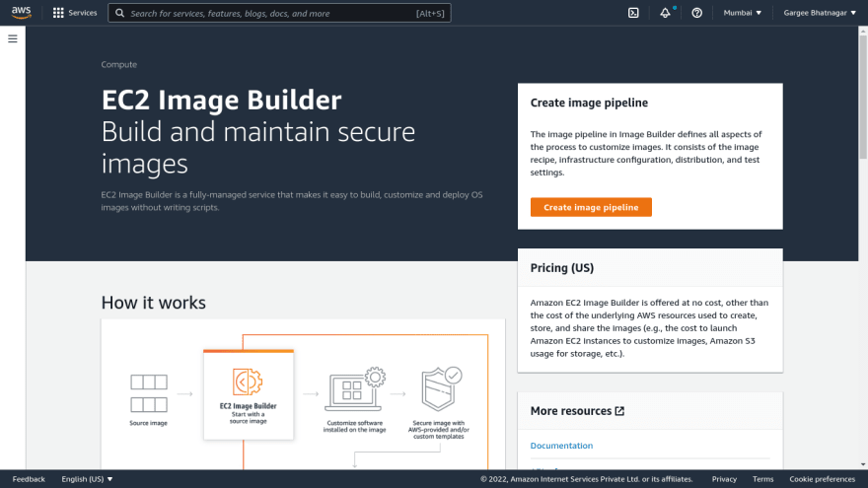The width and height of the screenshot is (868, 488).
Task: Click the external link icon beside More resources
Action: coord(619,411)
